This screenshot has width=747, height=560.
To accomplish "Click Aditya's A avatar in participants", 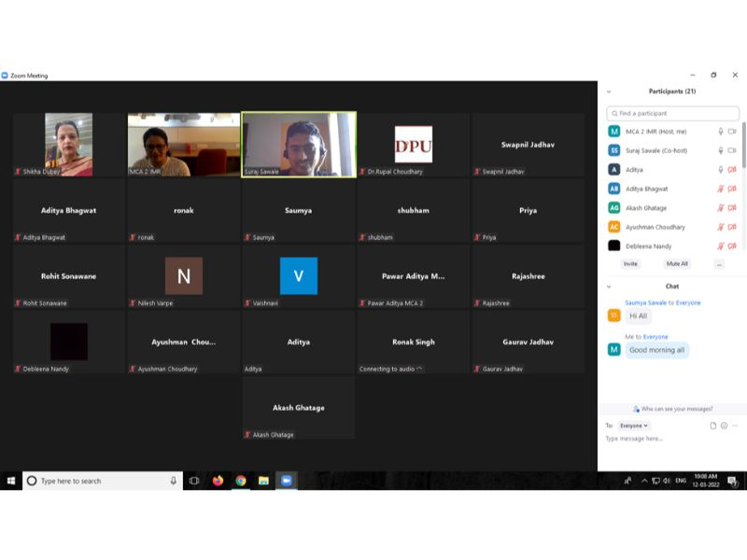I will (614, 170).
